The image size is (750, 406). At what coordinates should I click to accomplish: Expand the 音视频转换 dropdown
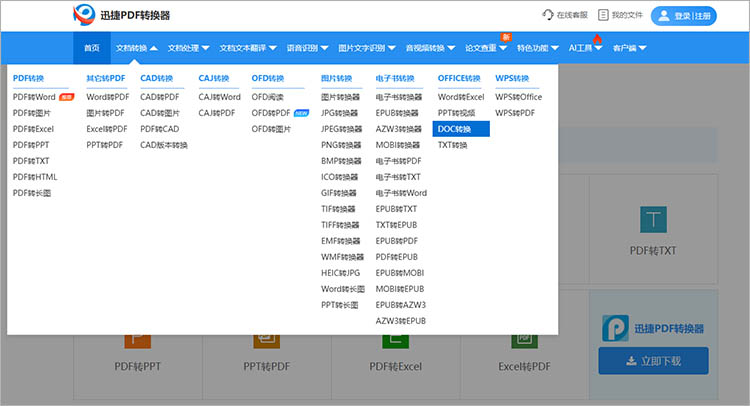[x=430, y=48]
